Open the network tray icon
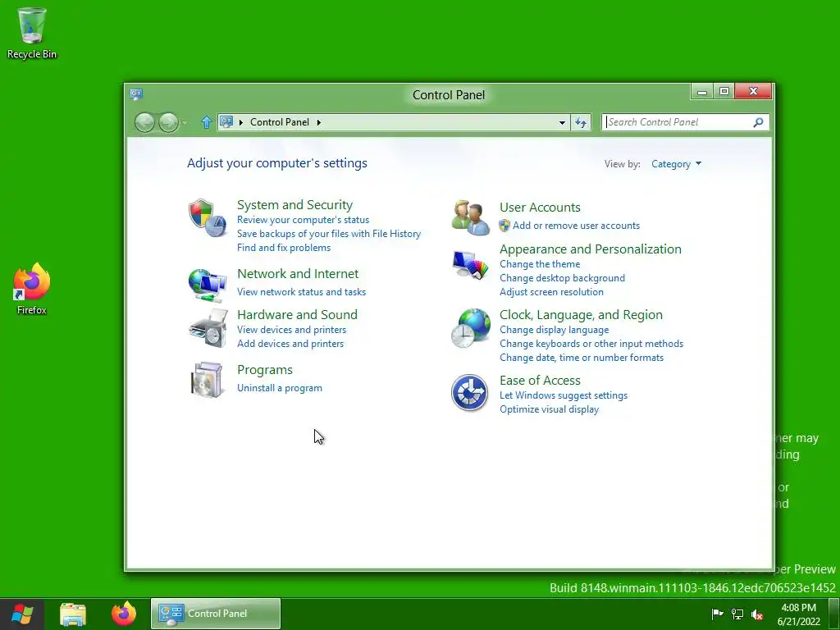Screen dimensions: 840x630 coord(737,614)
